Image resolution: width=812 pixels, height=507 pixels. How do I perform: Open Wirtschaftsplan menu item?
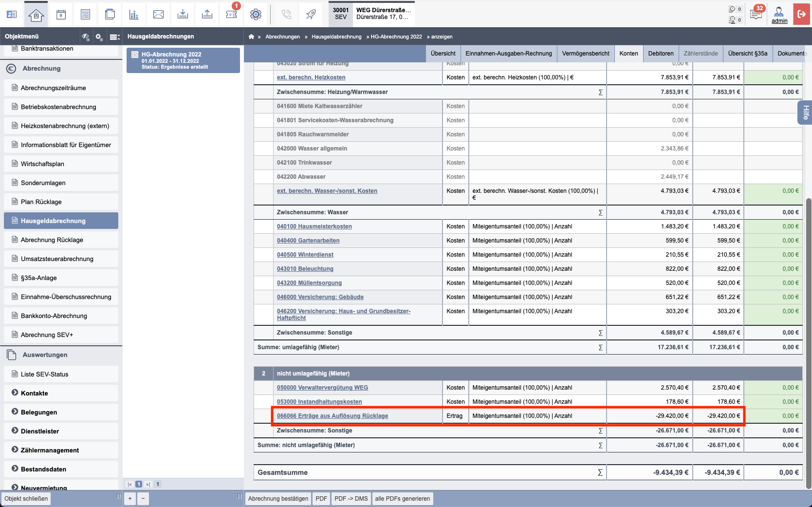61,164
